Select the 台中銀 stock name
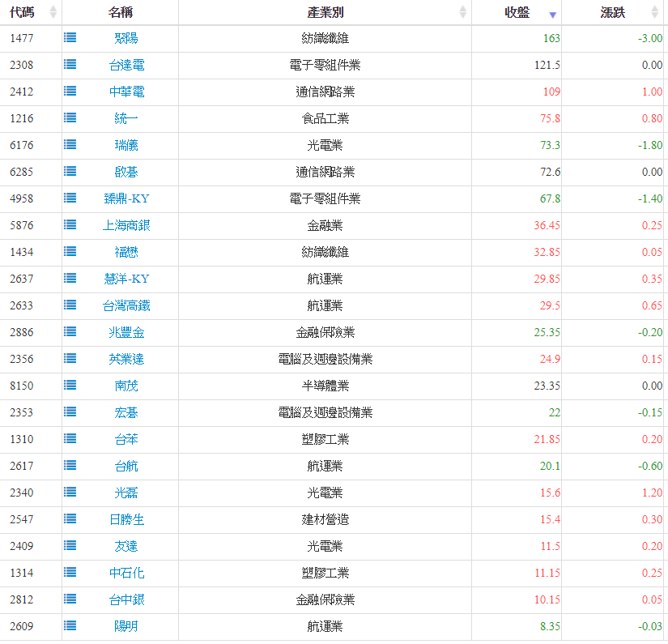This screenshot has height=644, width=668. tap(126, 599)
